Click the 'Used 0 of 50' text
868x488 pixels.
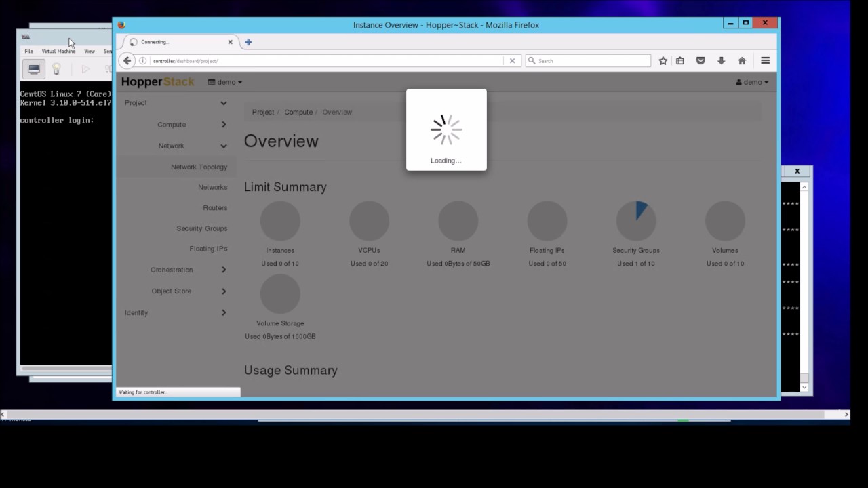547,264
